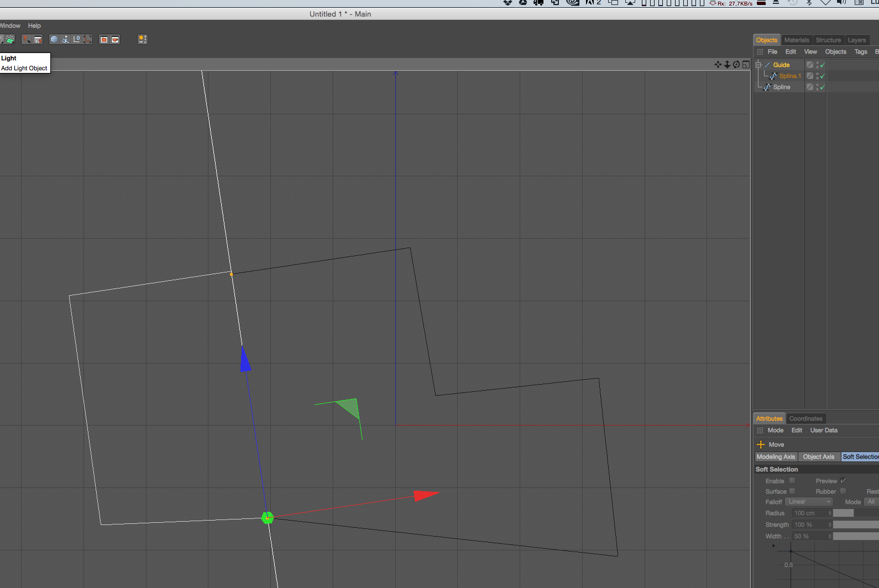The width and height of the screenshot is (879, 588).
Task: Select the blue globe world grid icon
Action: [x=54, y=39]
